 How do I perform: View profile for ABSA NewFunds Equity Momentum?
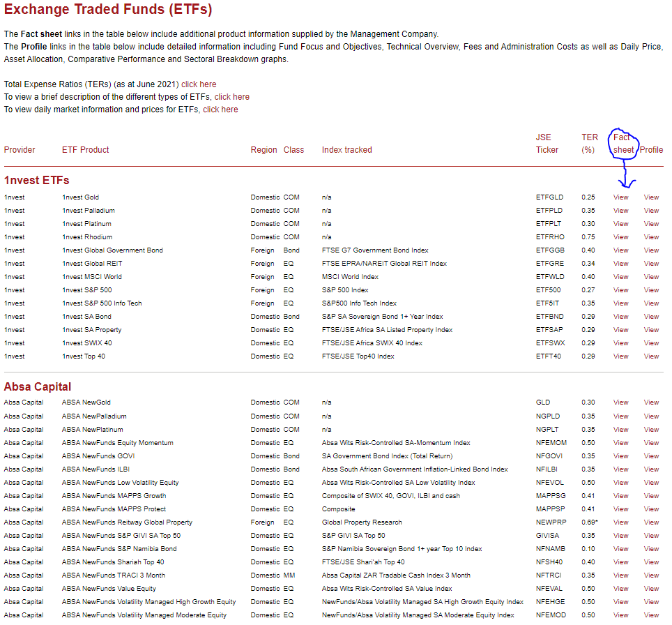651,443
